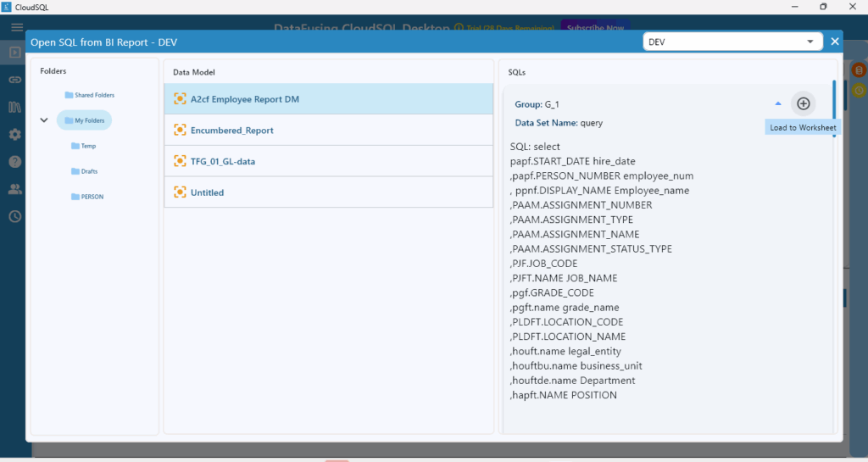This screenshot has width=868, height=462.
Task: Collapse the My Folders tree chevron
Action: coord(44,120)
